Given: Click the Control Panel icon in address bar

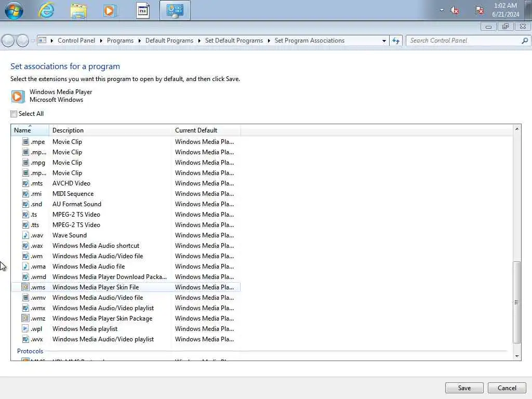Looking at the screenshot, I should pos(43,41).
